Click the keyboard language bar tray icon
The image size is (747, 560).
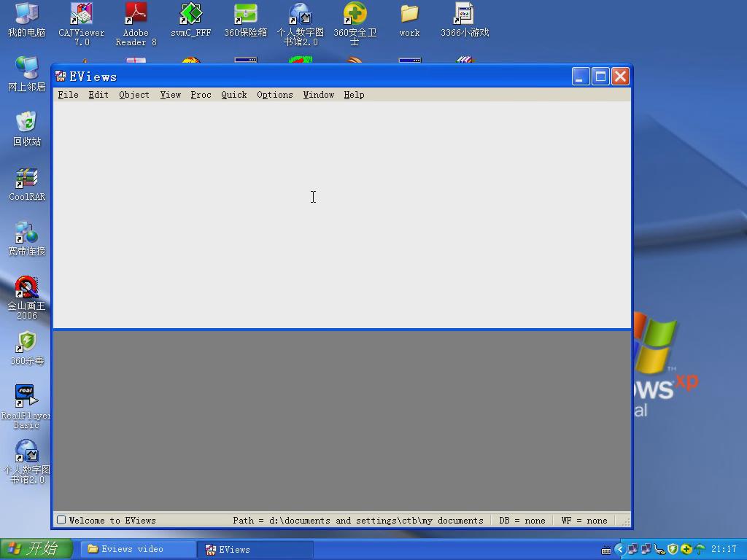(606, 550)
